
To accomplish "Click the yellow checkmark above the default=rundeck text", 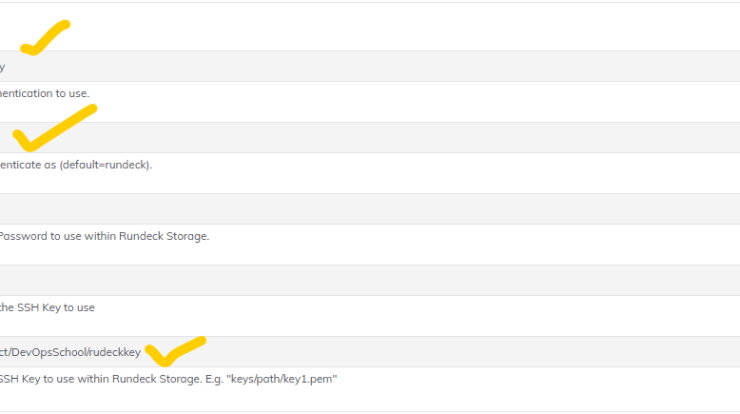I will pos(55,128).
